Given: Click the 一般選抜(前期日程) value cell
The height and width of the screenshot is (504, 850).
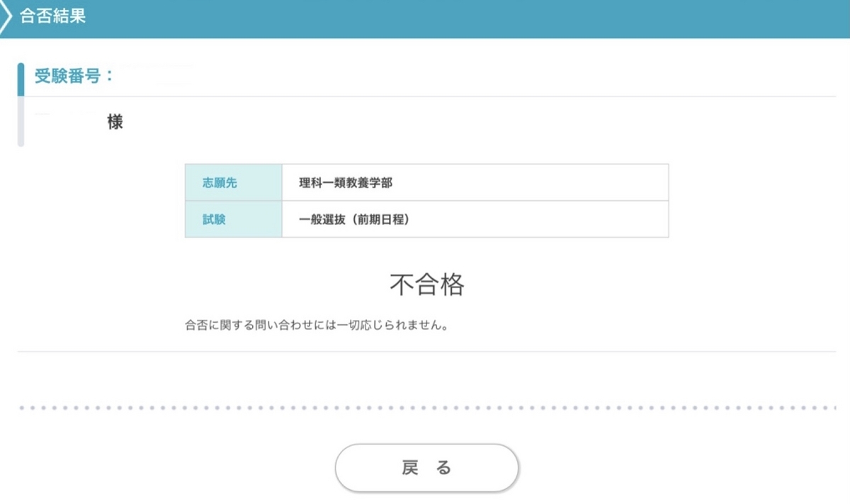Looking at the screenshot, I should click(x=475, y=219).
